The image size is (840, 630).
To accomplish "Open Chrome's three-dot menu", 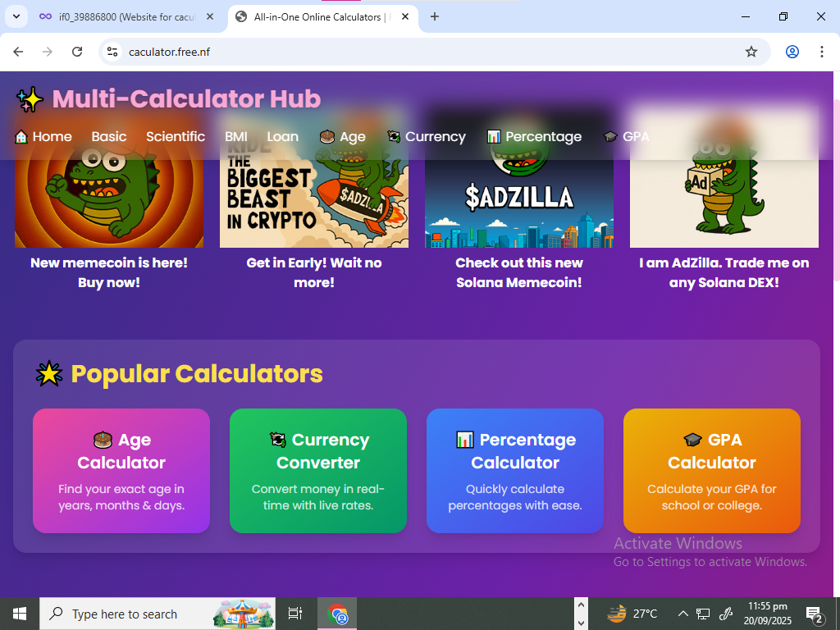I will click(x=821, y=52).
